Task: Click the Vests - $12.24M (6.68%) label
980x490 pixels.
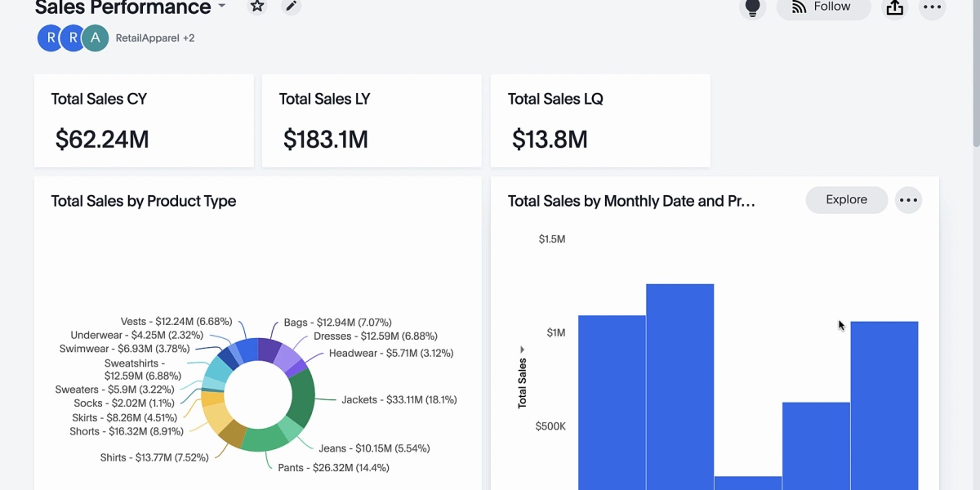Action: pyautogui.click(x=176, y=322)
